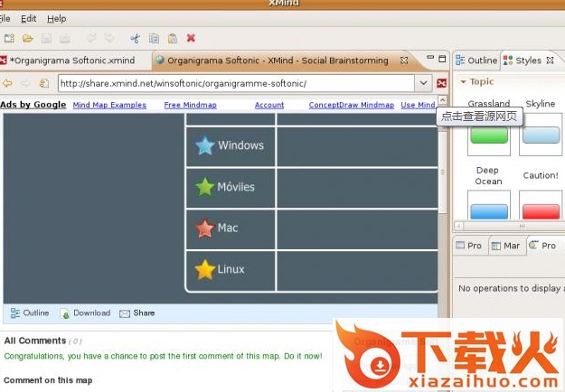Click the Paste clipboard icon
This screenshot has width=565, height=392.
pos(173,38)
